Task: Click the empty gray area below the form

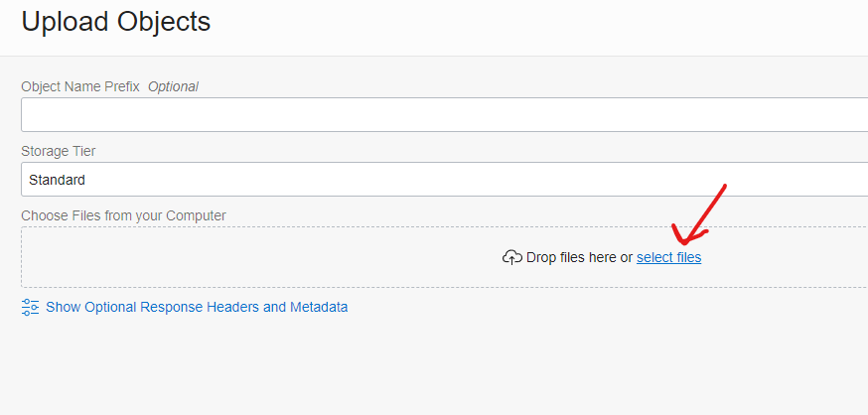Action: 397,367
